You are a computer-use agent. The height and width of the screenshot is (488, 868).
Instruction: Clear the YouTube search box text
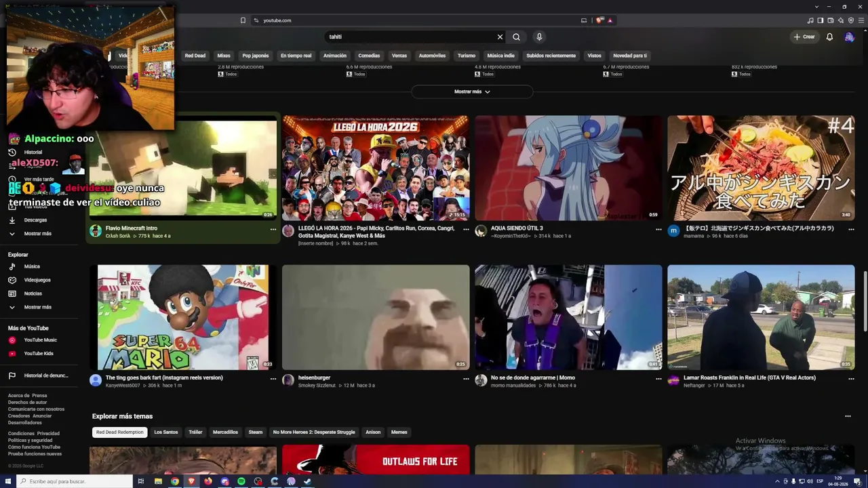[500, 37]
